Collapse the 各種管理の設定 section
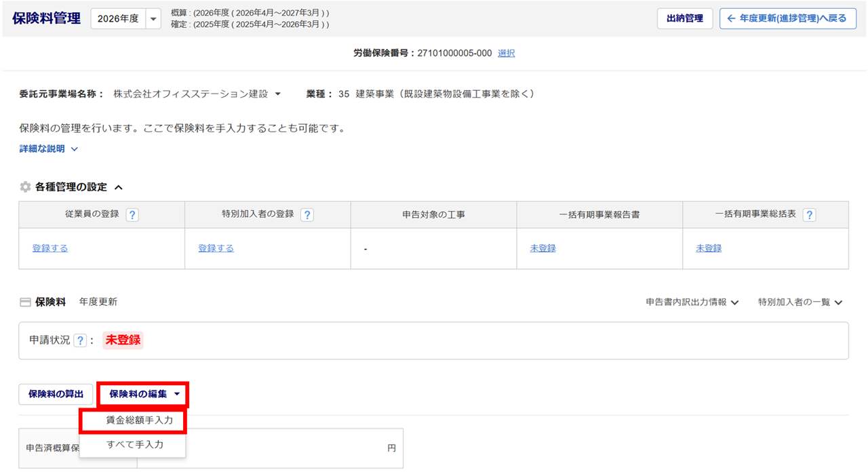Image resolution: width=868 pixels, height=476 pixels. [x=119, y=187]
